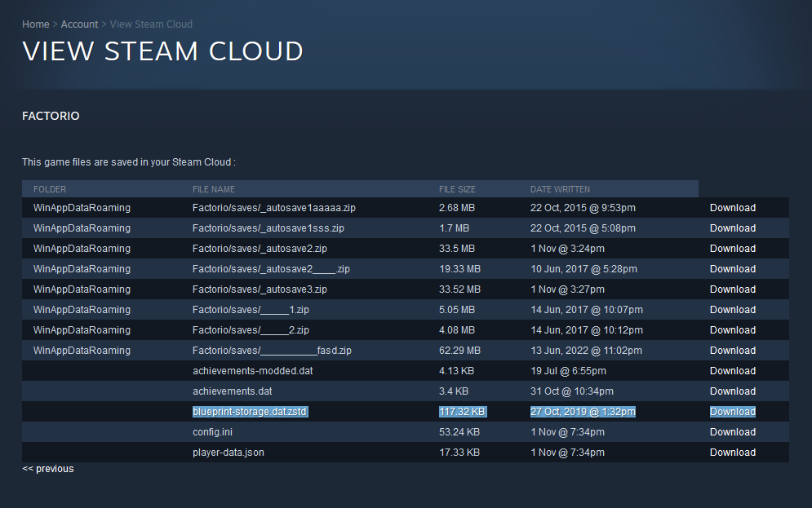The height and width of the screenshot is (508, 812).
Task: Select the 62.29 MB file size
Action: [x=459, y=351]
